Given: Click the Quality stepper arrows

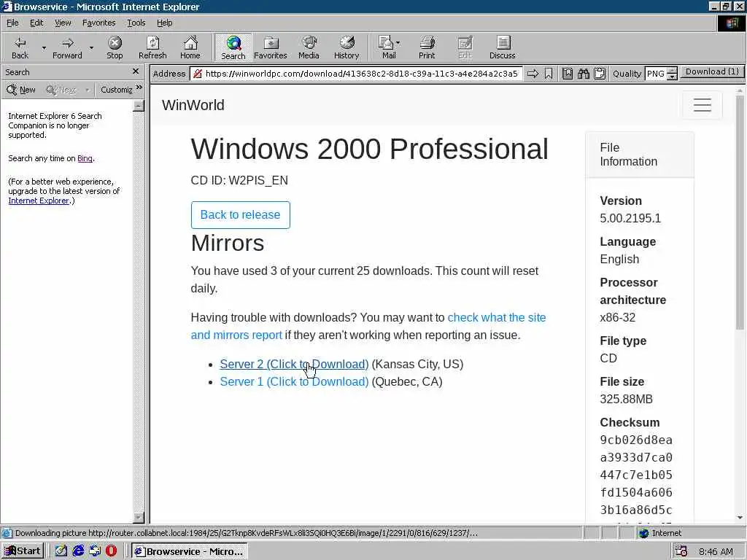Looking at the screenshot, I should coord(672,74).
